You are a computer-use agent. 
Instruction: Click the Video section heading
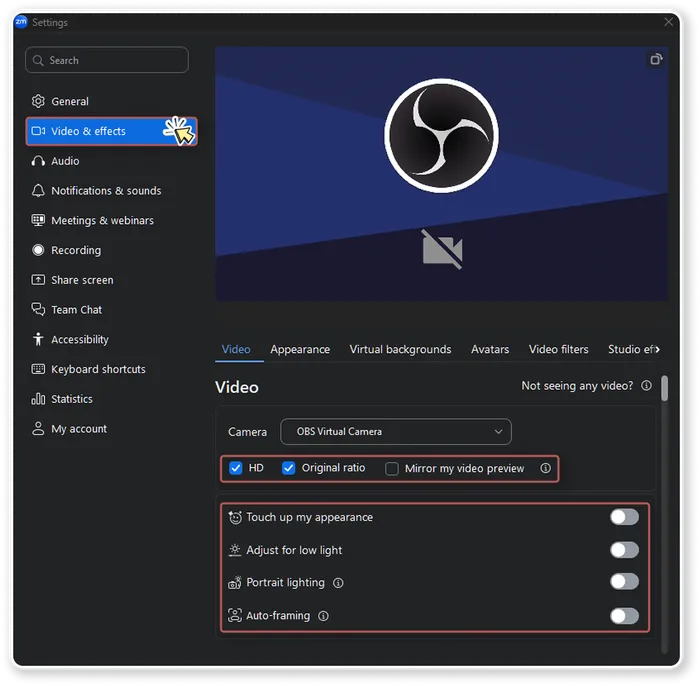click(x=237, y=387)
